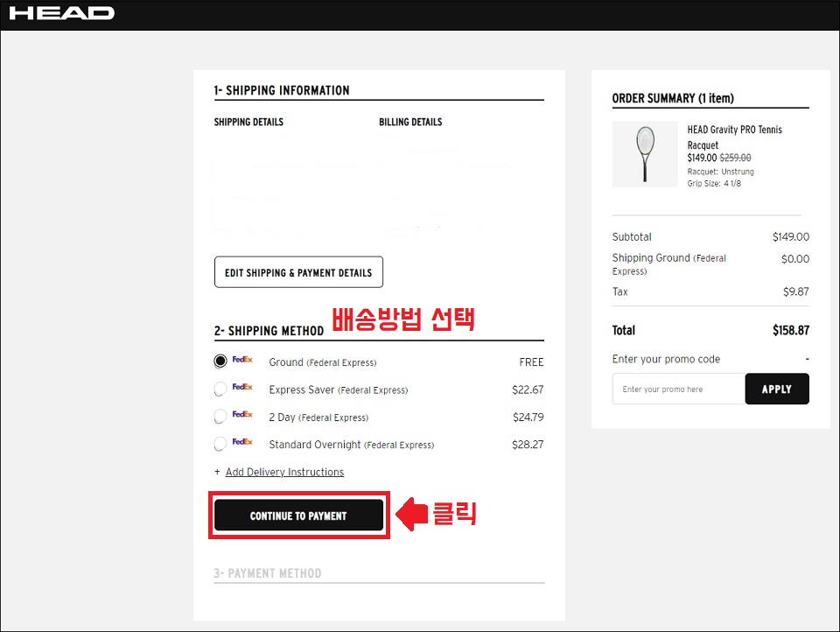Click the Payment Method section heading
840x632 pixels.
(x=268, y=573)
